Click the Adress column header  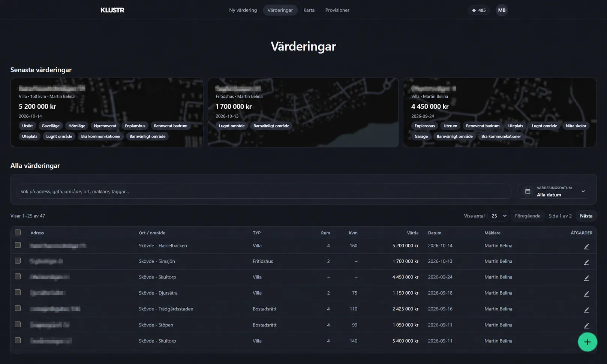tap(37, 233)
